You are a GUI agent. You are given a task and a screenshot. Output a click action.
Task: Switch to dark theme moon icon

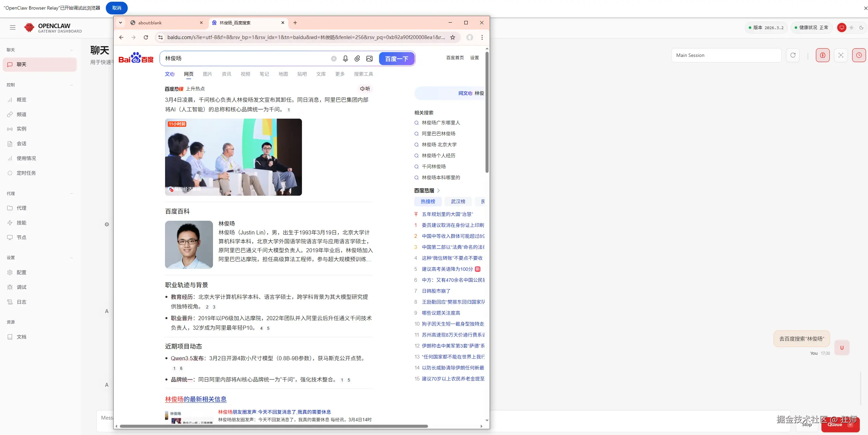(x=861, y=27)
